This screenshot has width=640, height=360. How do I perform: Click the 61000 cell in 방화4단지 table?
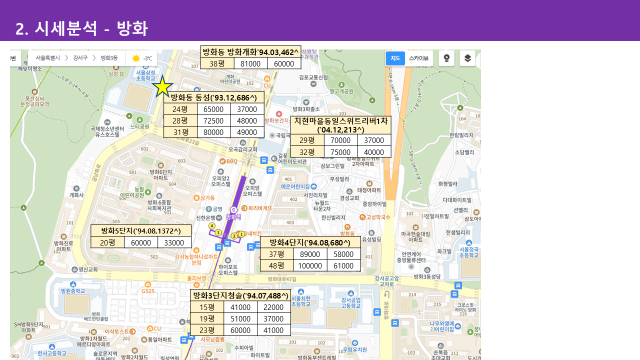(344, 266)
